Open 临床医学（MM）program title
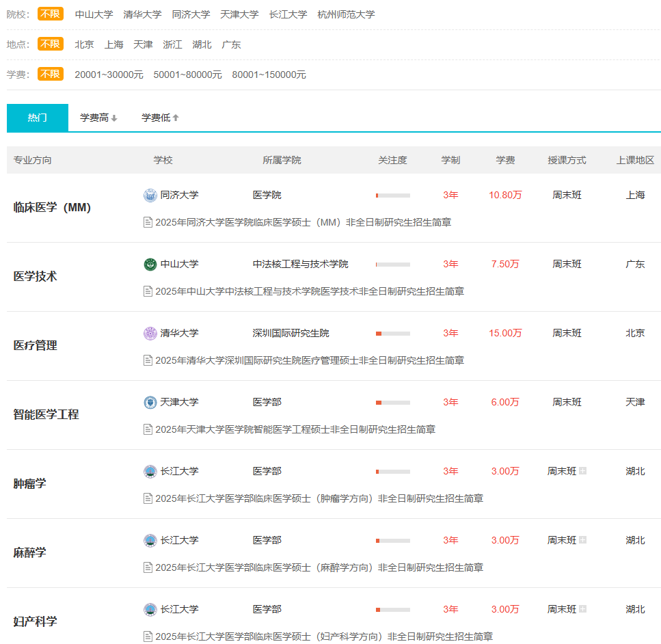 [52, 207]
